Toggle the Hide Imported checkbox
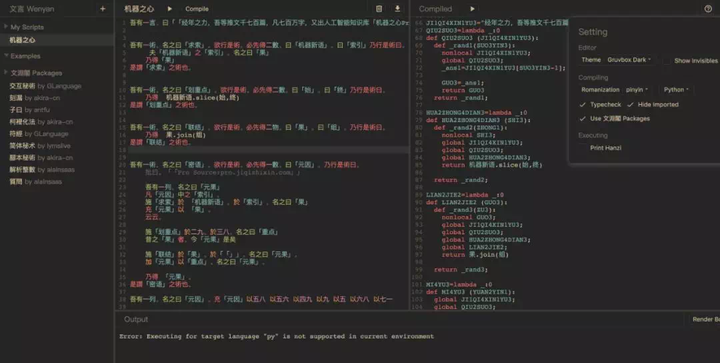The width and height of the screenshot is (720, 363). pos(630,105)
